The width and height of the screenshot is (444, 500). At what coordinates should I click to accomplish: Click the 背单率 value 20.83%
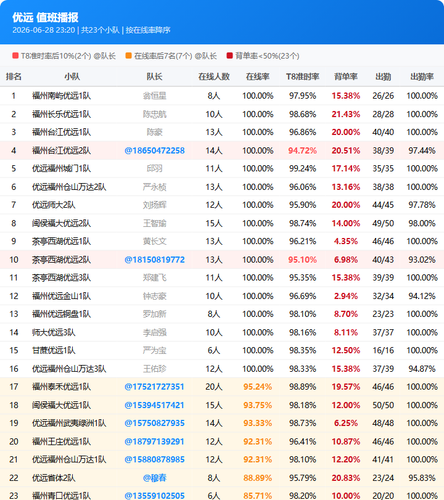(x=346, y=478)
